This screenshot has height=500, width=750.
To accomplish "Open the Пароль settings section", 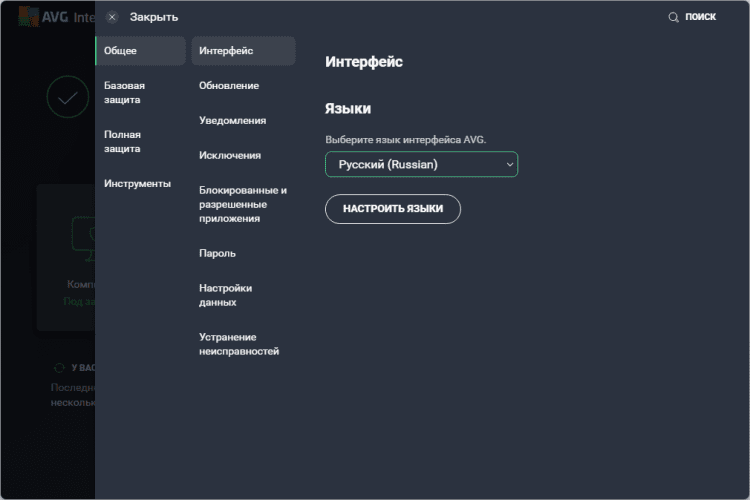I will click(x=217, y=254).
